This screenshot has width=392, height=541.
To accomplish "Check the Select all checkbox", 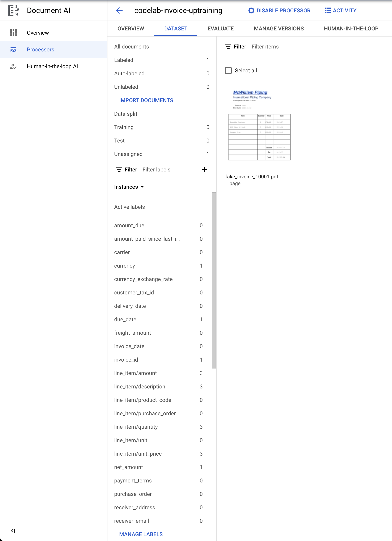I will pos(228,71).
